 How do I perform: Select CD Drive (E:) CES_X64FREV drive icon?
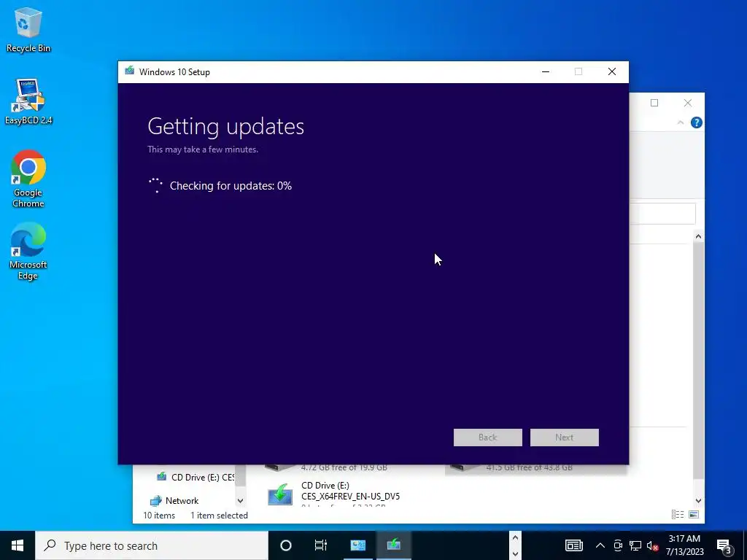(x=280, y=494)
